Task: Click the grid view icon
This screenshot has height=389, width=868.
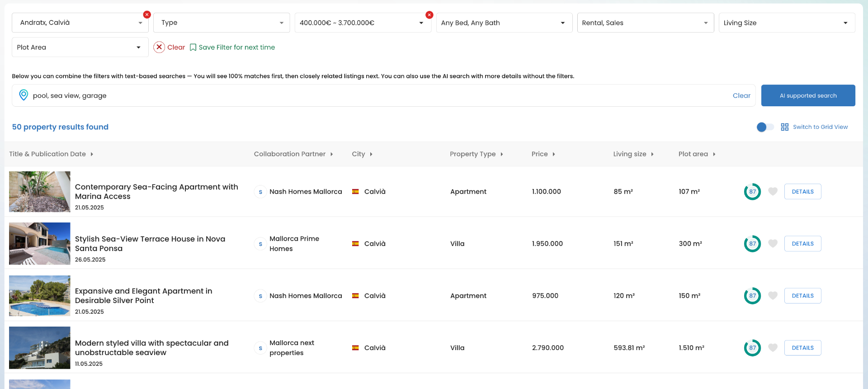Action: click(785, 127)
